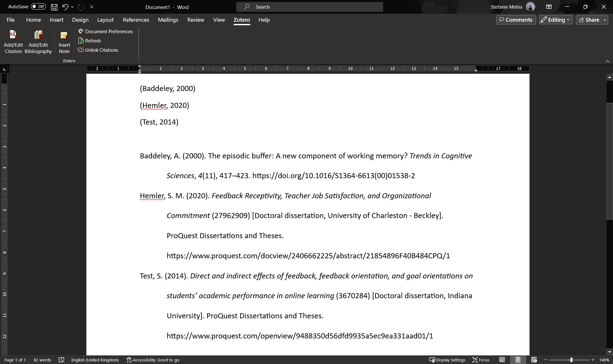Select the Print Layout view button
The width and height of the screenshot is (613, 364).
point(518,360)
